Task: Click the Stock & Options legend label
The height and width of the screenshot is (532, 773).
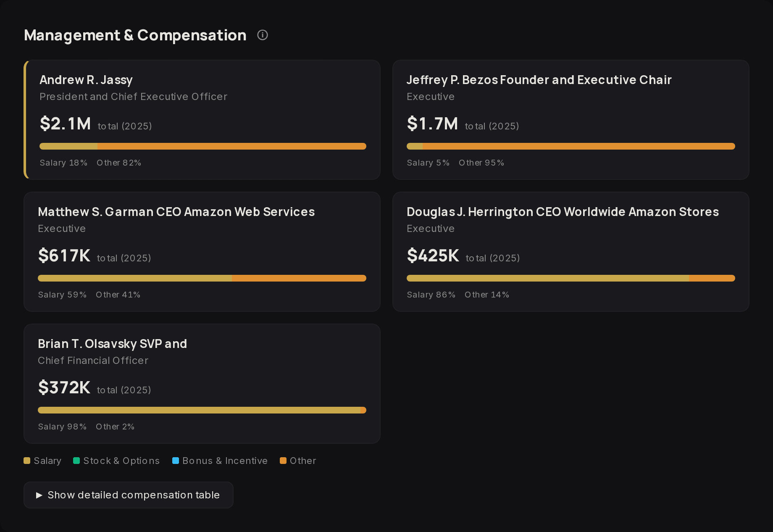Action: pos(121,461)
